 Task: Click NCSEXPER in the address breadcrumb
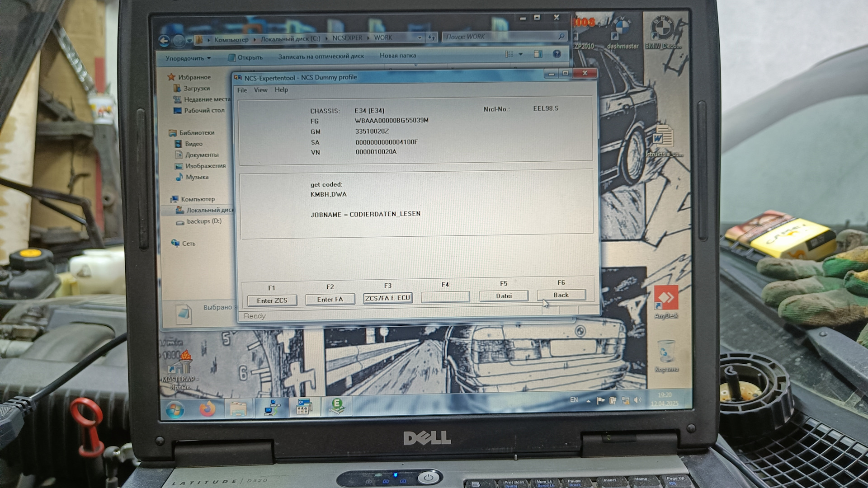(x=347, y=38)
